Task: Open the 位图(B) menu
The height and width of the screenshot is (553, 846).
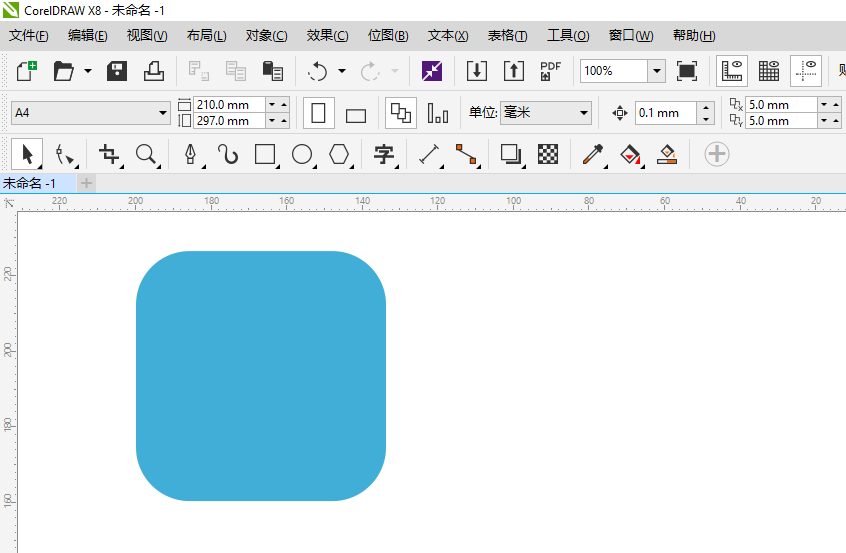Action: tap(388, 36)
